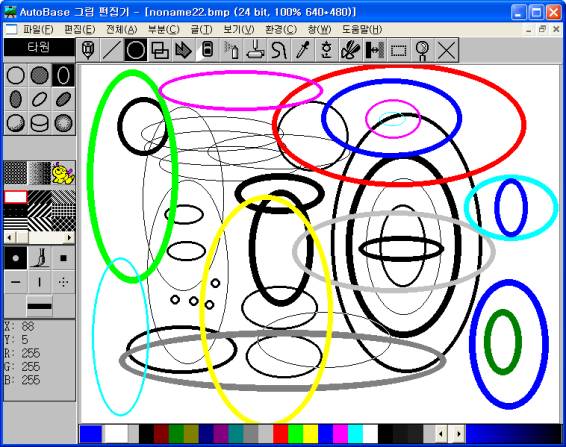Select the pencil tool in toolbar
Screen dimensions: 566x447
(x=88, y=50)
